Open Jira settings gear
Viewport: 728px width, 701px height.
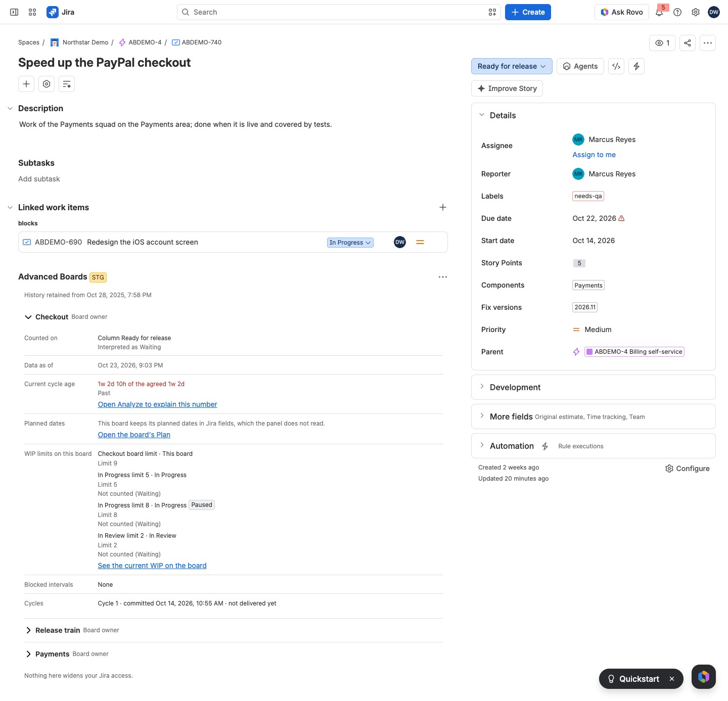pos(696,12)
